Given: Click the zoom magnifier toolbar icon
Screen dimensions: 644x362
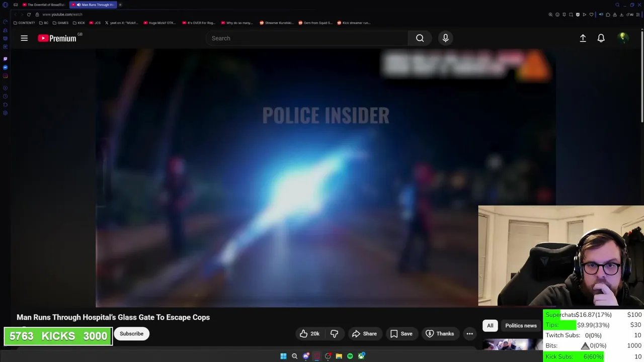Looking at the screenshot, I should click(x=550, y=15).
